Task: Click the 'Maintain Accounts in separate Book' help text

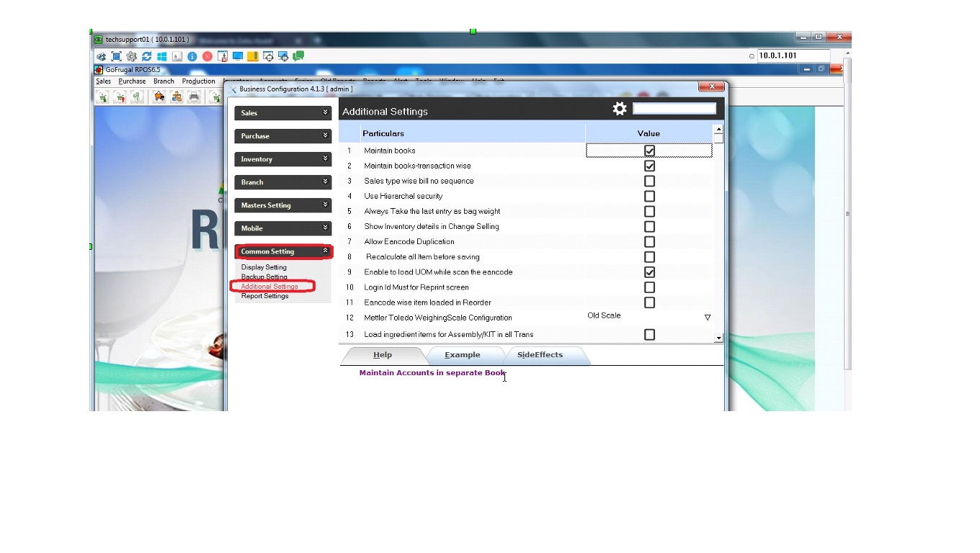Action: pos(432,373)
